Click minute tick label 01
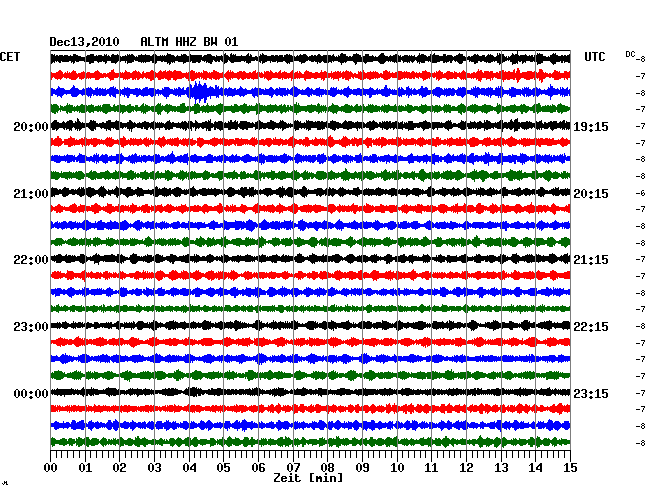This screenshot has height=494, width=650. [85, 468]
